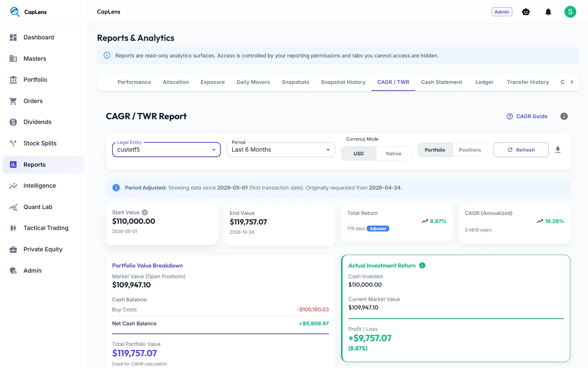Open the Daily Movers tab
588x368 pixels.
pos(253,82)
